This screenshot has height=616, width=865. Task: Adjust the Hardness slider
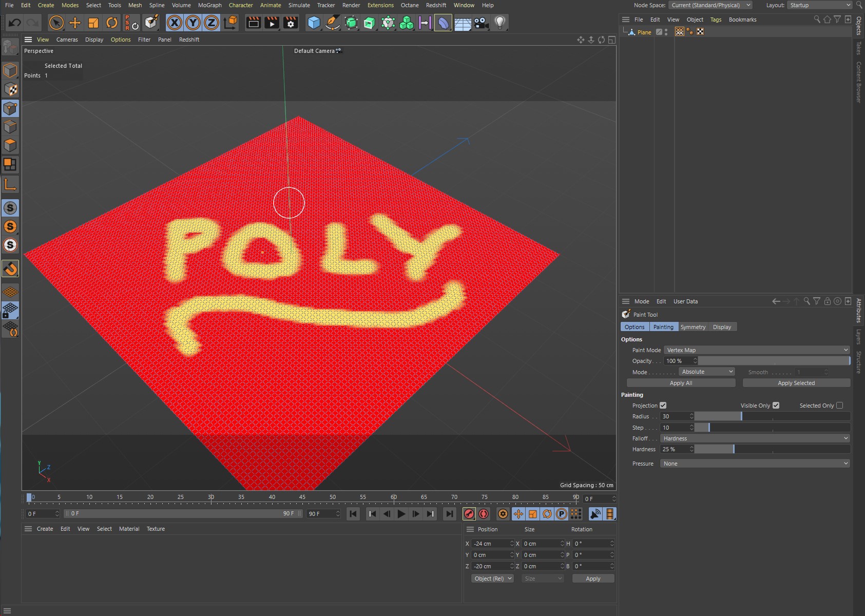pos(773,449)
